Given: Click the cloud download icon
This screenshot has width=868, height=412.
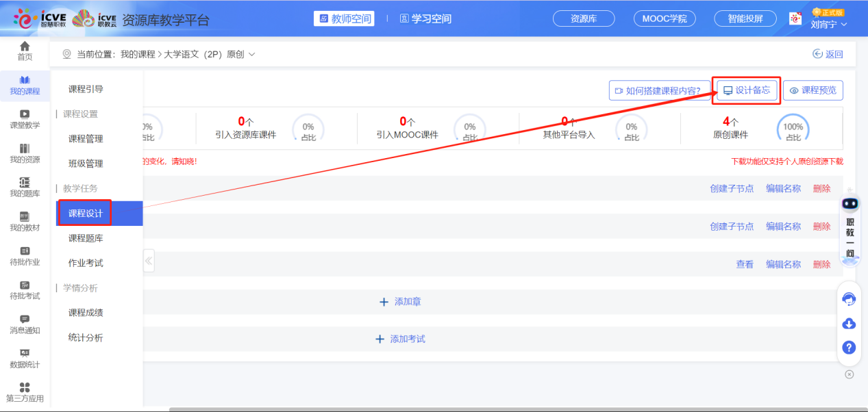Looking at the screenshot, I should pos(849,324).
